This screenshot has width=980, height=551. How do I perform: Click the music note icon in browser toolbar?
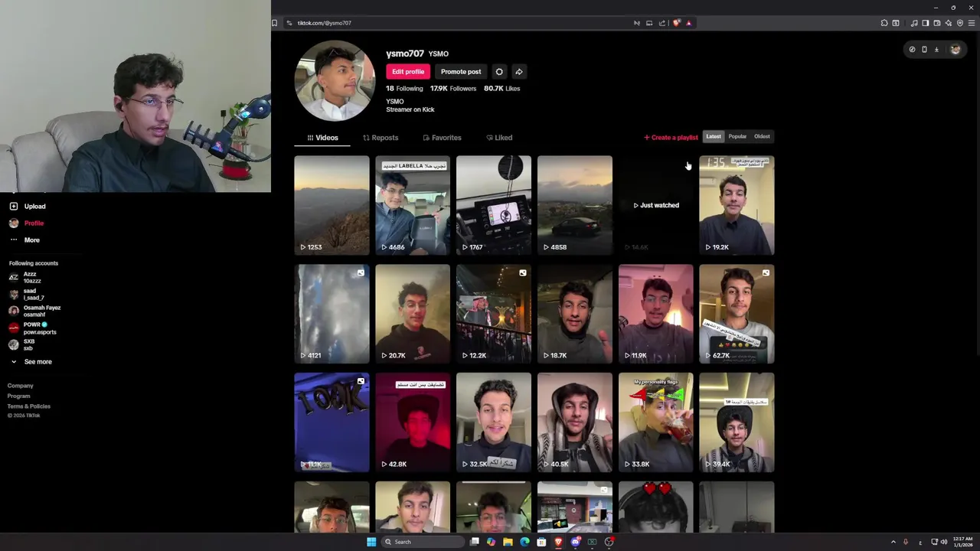pyautogui.click(x=914, y=23)
